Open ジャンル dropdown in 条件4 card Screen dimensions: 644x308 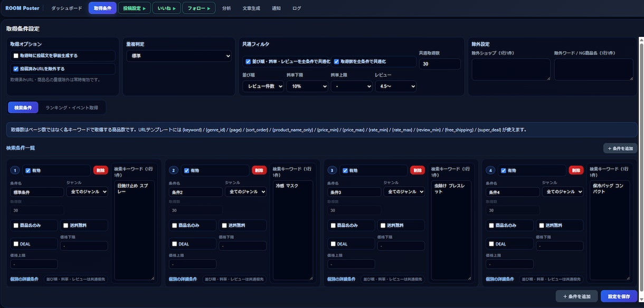(563, 192)
